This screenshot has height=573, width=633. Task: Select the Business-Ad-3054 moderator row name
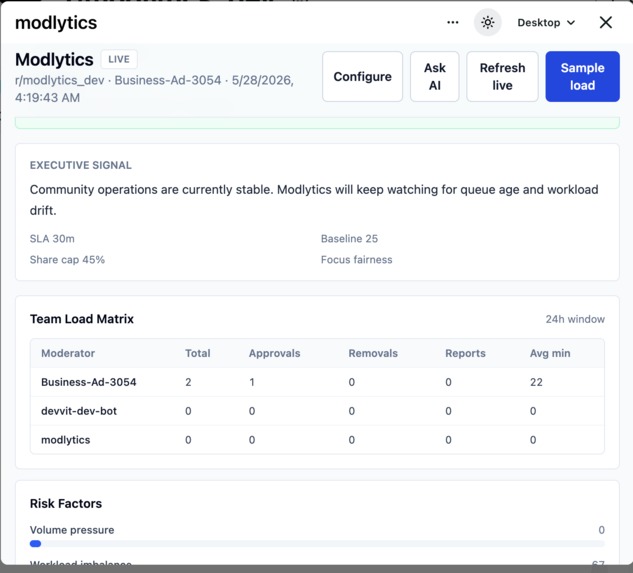pos(89,382)
